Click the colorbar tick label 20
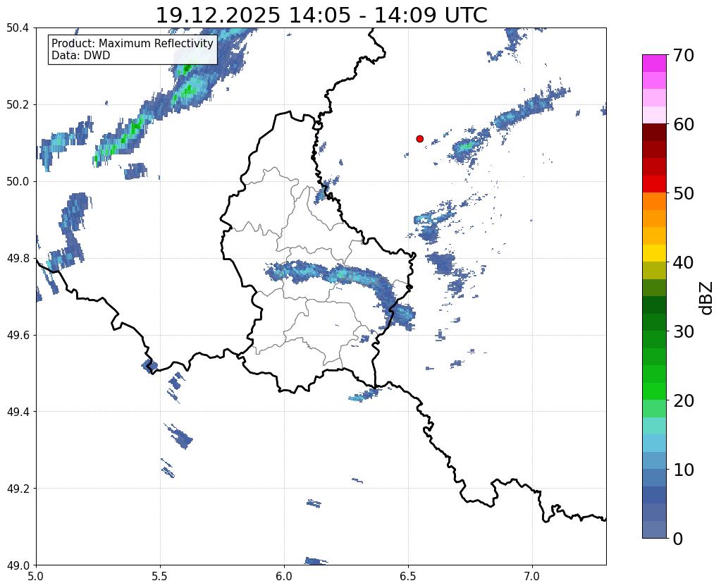This screenshot has width=721, height=588. 684,400
